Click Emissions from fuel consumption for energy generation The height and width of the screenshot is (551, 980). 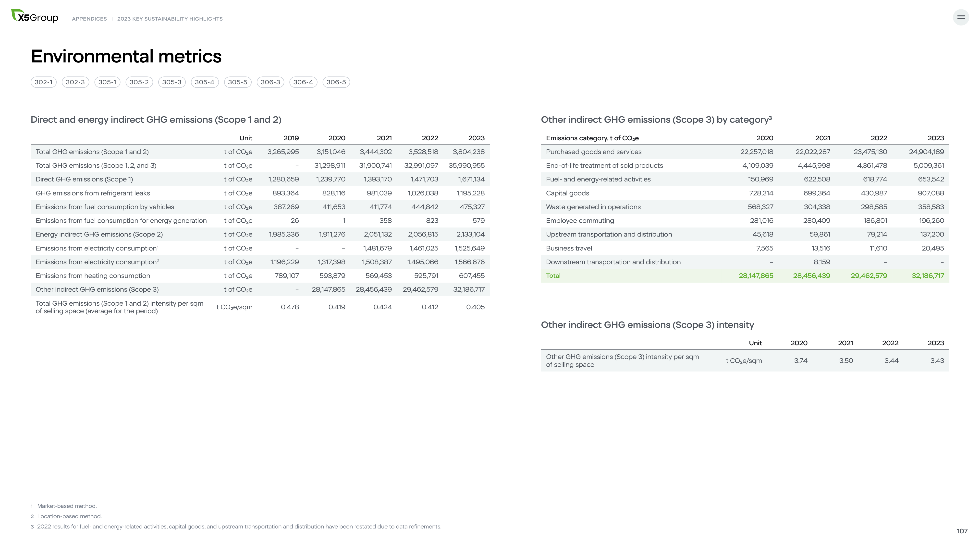tap(121, 221)
